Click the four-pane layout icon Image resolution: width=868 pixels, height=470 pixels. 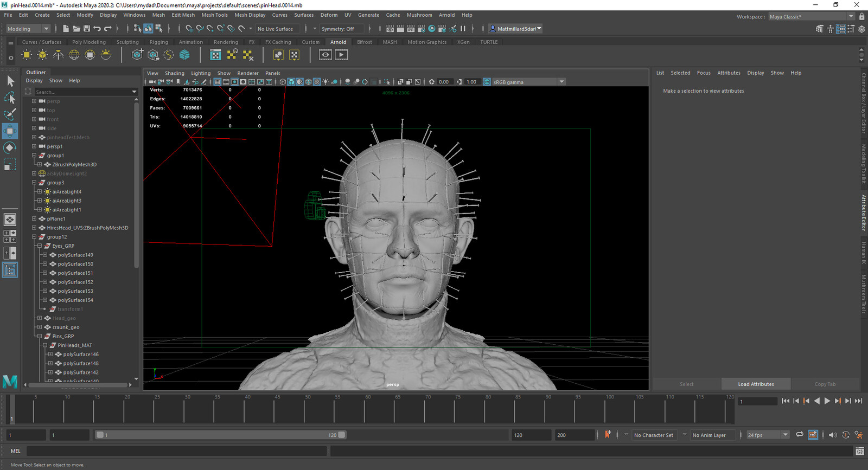pos(10,236)
